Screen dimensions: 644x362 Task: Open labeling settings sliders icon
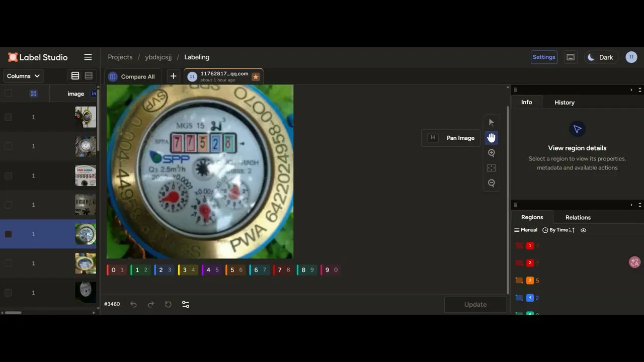pyautogui.click(x=186, y=304)
